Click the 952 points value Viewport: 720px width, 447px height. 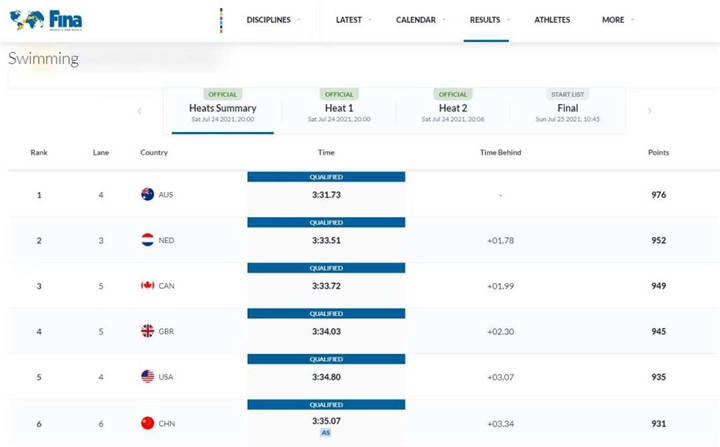(658, 240)
